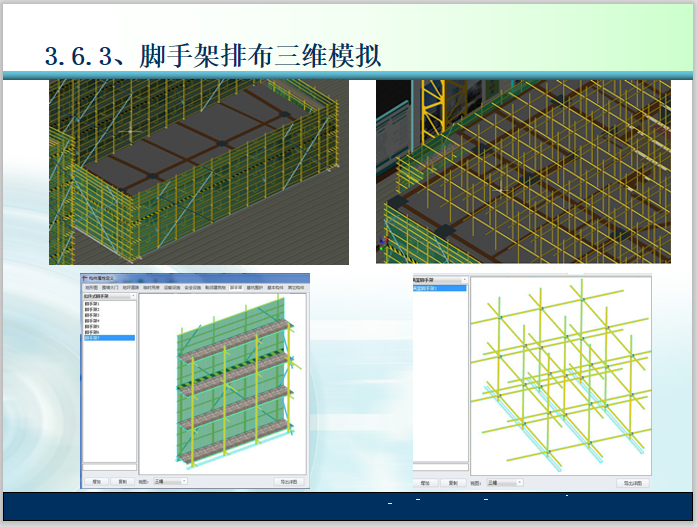Click the 导出详图 button in right dialog
This screenshot has width=697, height=527.
click(x=635, y=482)
